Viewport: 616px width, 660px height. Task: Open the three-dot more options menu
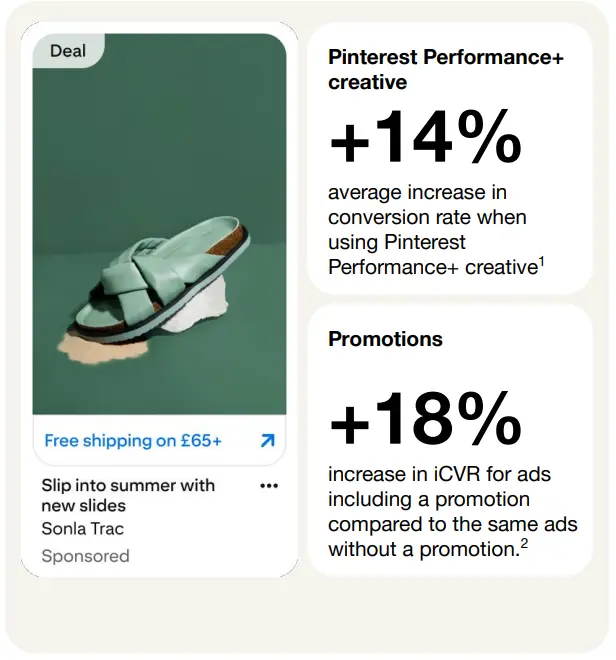click(269, 486)
